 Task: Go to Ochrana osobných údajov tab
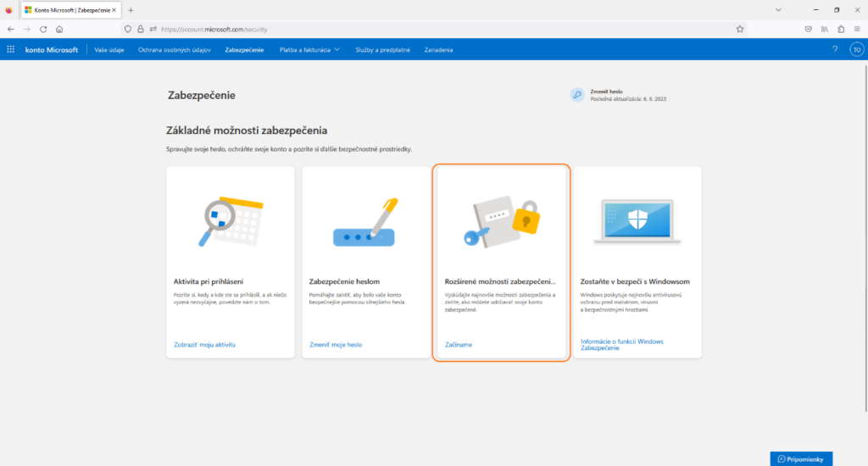click(175, 50)
